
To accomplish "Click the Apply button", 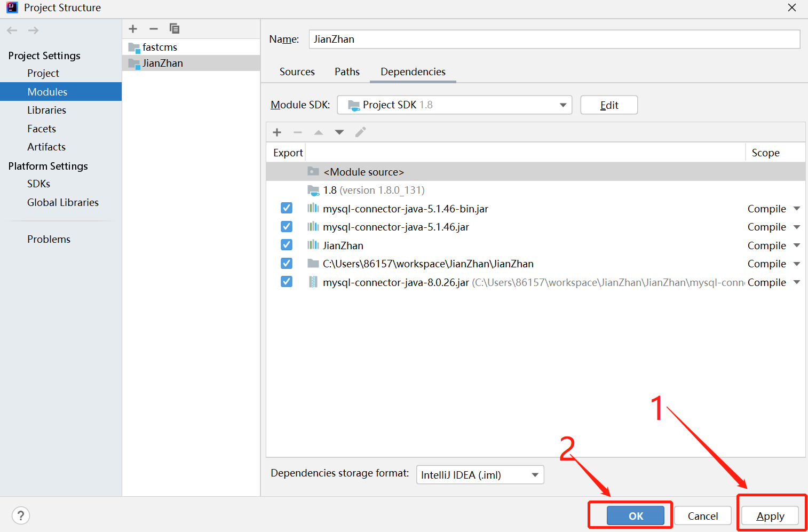I will [x=770, y=515].
